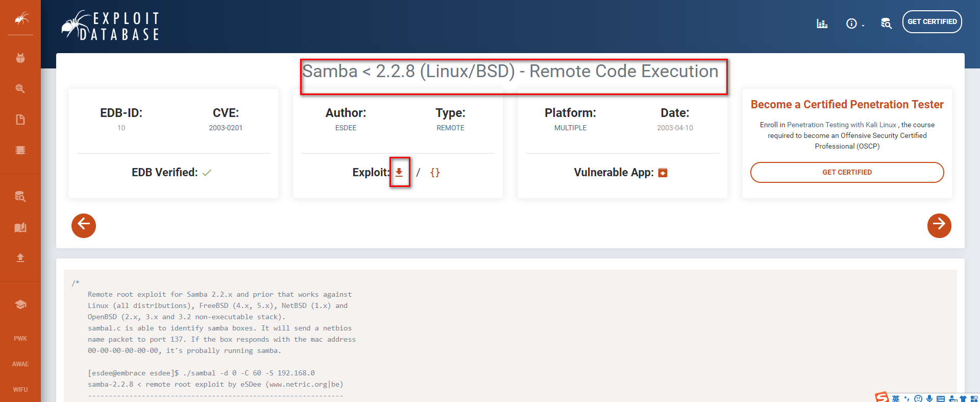Screen dimensions: 980x402
Task: Expand the About info dropdown in header
Action: pyautogui.click(x=855, y=23)
